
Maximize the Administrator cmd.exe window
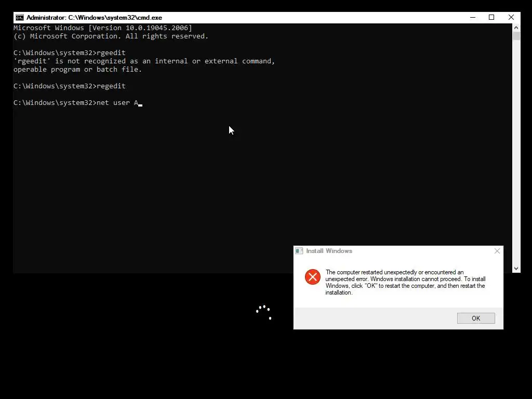click(491, 17)
